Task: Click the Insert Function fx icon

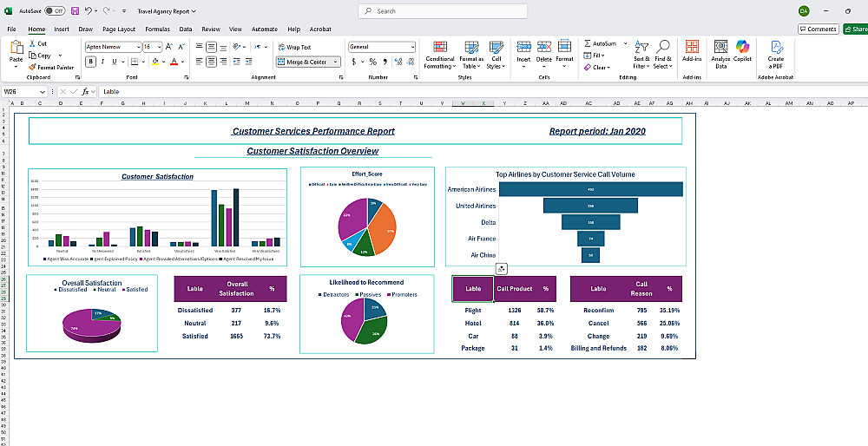Action: point(85,92)
